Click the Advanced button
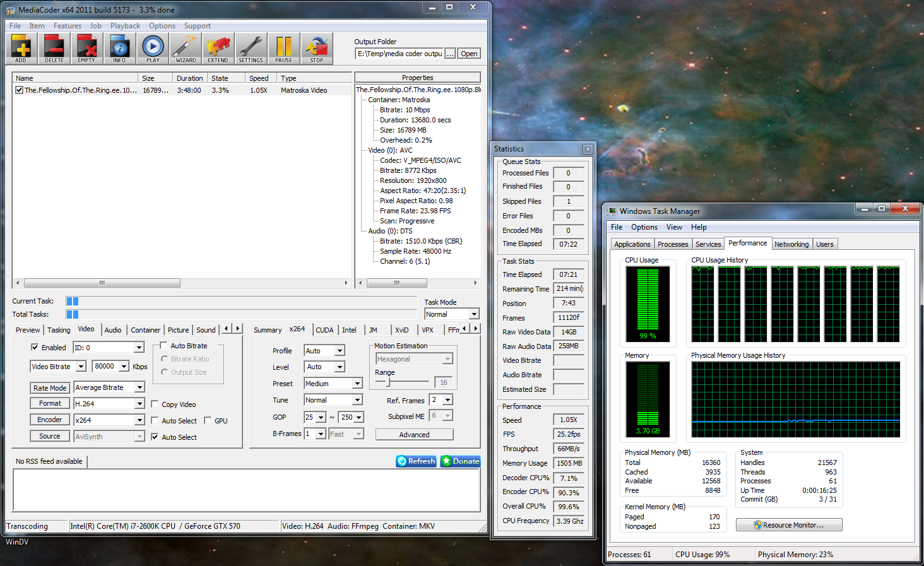This screenshot has height=566, width=924. click(x=414, y=435)
